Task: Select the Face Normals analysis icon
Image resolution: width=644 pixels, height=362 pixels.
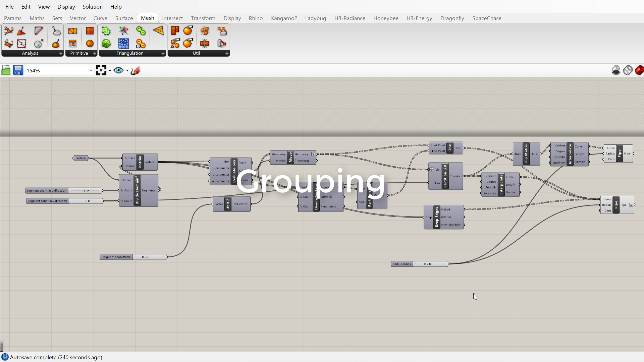Action: 21,31
